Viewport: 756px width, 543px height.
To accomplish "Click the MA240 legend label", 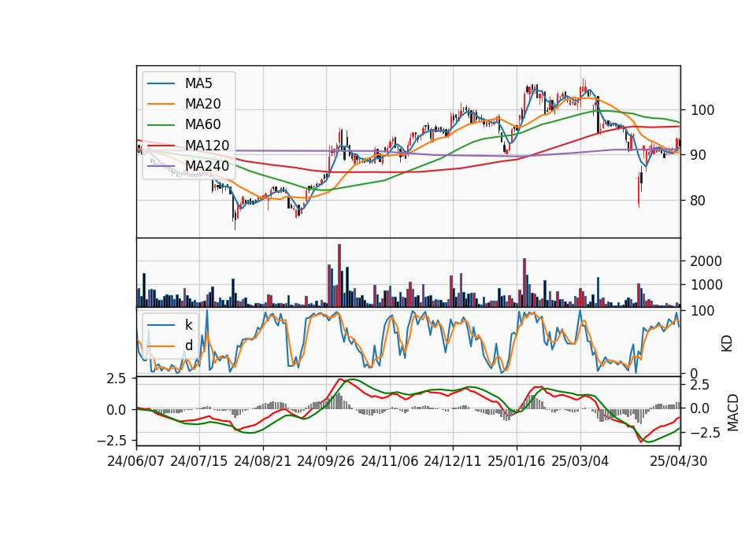I will coord(207,166).
